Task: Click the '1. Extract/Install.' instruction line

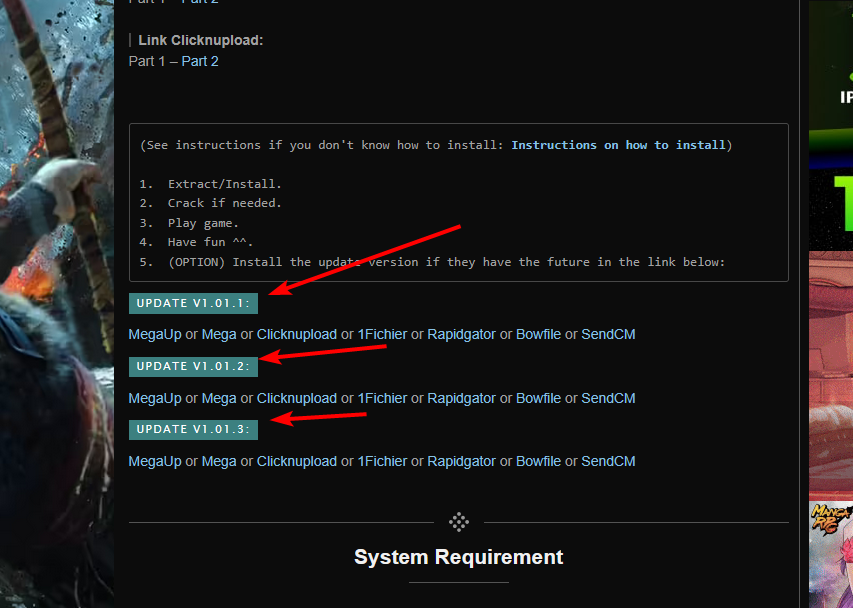Action: (x=211, y=184)
